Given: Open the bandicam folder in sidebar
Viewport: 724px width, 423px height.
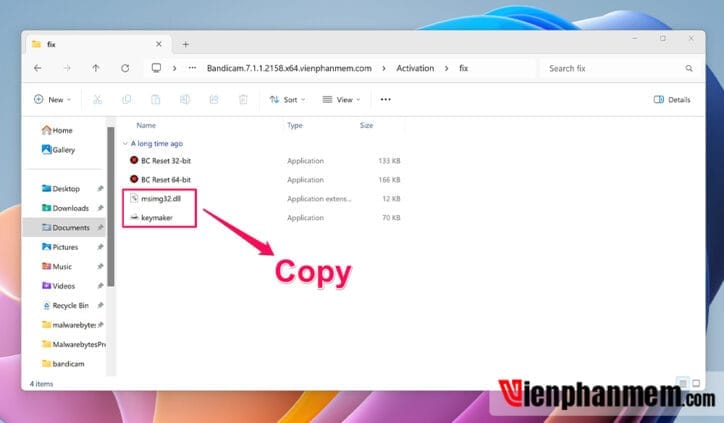Looking at the screenshot, I should coord(65,363).
